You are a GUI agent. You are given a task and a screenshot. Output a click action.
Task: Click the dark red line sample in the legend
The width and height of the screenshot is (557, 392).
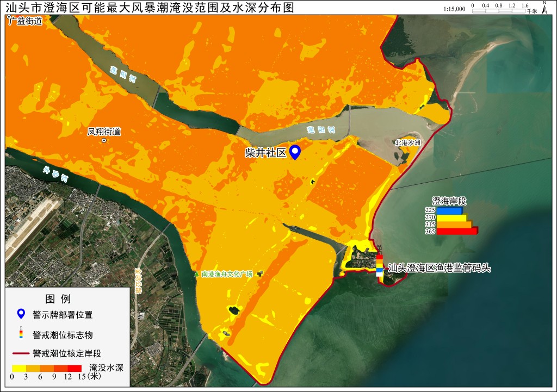click(21, 353)
